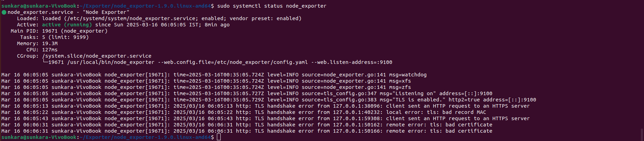Click the /etc/systemd/system/node_exporter.service unit path
644x141 pixels.
131,18
